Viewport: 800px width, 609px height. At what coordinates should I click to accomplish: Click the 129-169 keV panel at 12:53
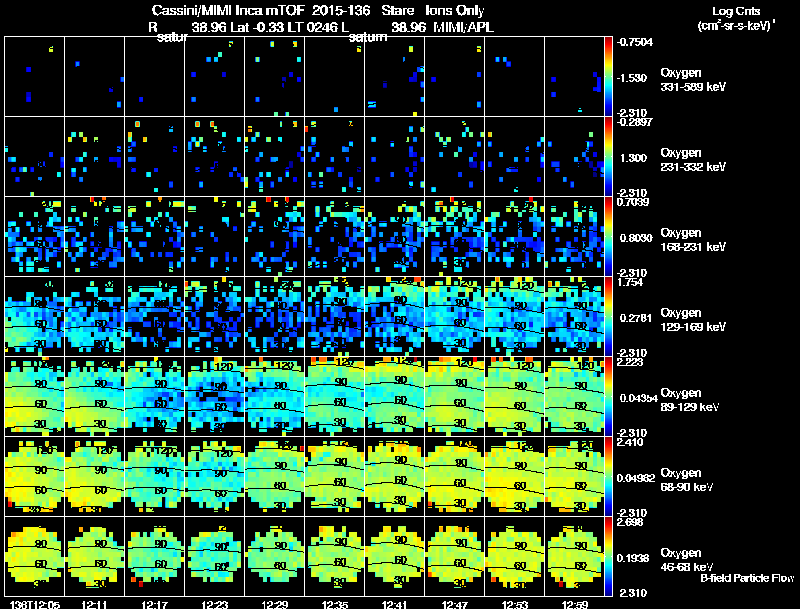(514, 317)
